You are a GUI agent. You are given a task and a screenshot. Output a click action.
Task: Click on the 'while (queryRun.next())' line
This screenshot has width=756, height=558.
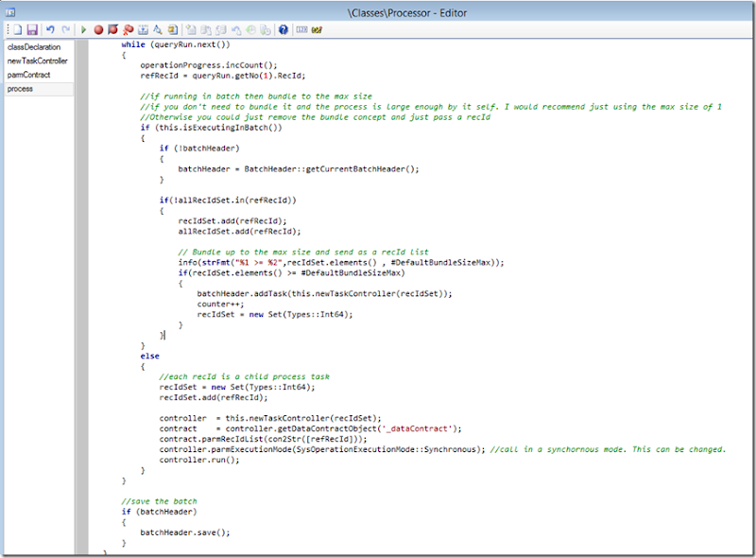click(x=176, y=44)
